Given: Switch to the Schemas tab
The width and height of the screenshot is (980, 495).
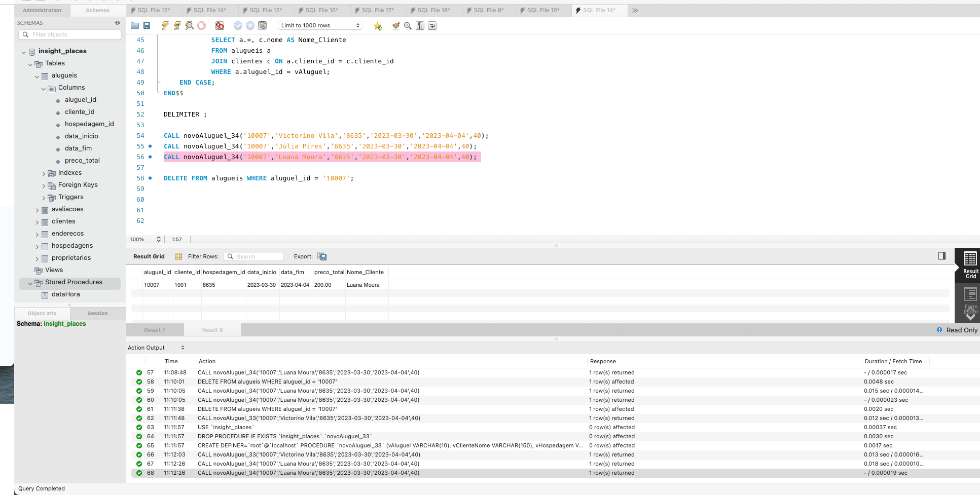Looking at the screenshot, I should (98, 10).
